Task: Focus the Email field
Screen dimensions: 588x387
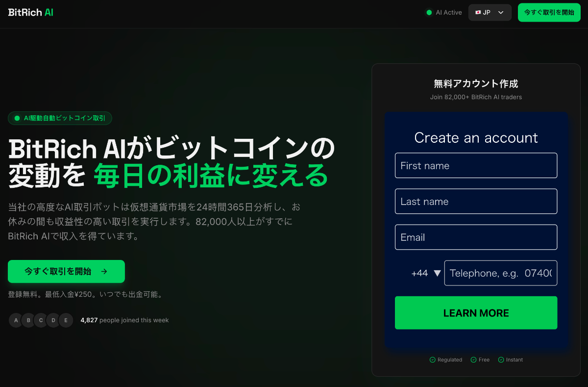Action: (x=476, y=237)
